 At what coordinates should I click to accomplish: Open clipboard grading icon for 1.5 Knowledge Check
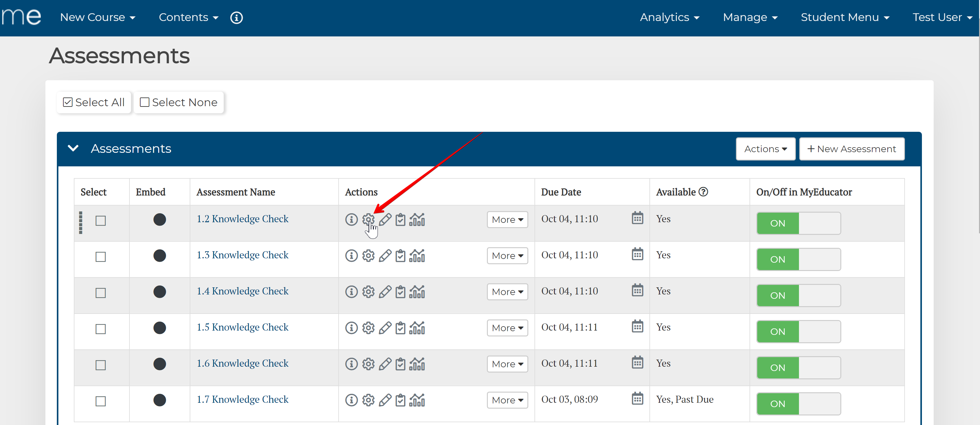tap(400, 328)
